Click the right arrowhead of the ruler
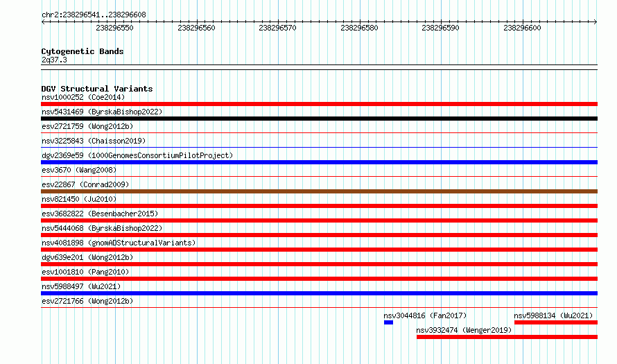The height and width of the screenshot is (364, 617). [596, 22]
